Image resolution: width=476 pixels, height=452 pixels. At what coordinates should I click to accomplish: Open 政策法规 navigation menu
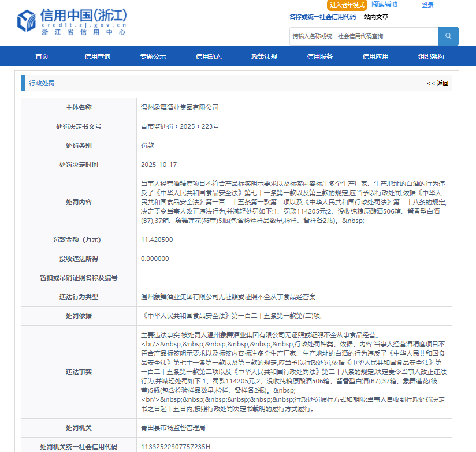(x=264, y=57)
